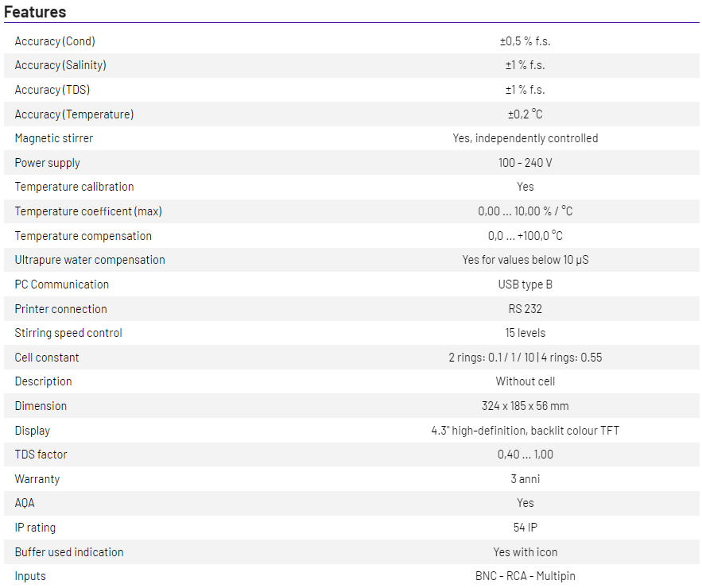Image resolution: width=702 pixels, height=588 pixels.
Task: Click the 3 anni warranty value
Action: (525, 479)
